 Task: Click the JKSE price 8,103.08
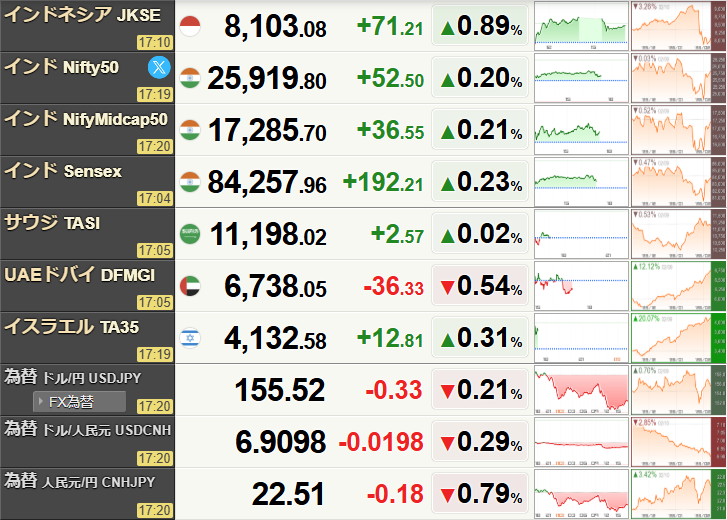[x=275, y=26]
